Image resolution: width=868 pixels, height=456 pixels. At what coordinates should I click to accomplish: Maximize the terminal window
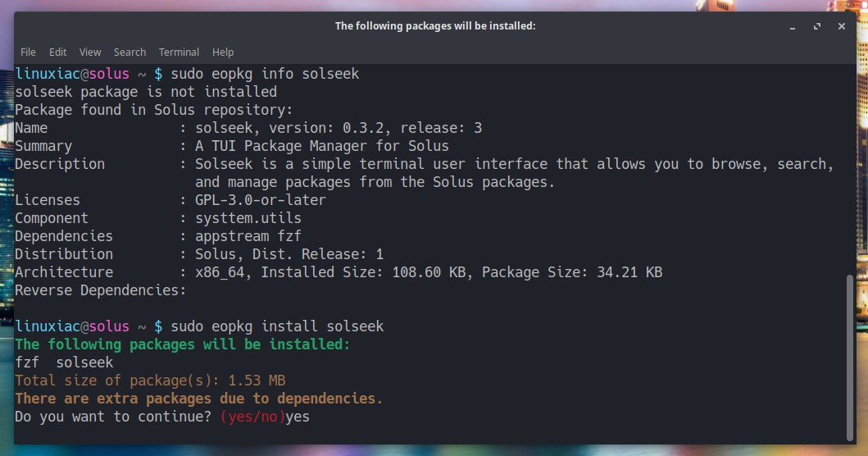(x=817, y=26)
